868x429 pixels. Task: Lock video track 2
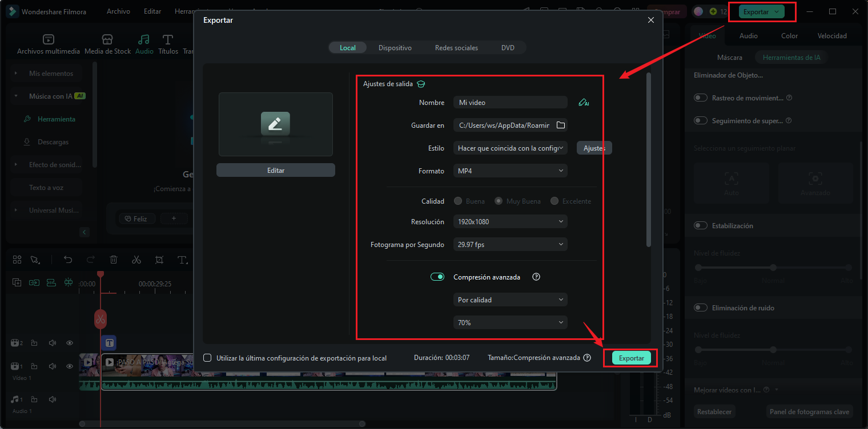(34, 343)
